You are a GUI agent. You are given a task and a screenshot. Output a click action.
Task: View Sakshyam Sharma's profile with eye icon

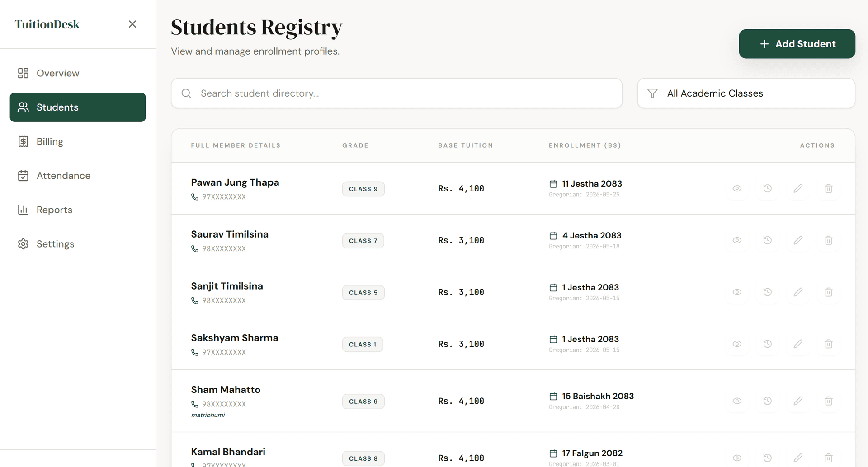[x=737, y=344]
